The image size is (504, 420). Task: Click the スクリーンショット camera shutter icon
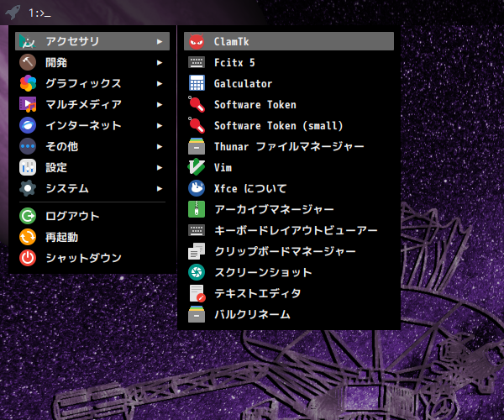click(x=197, y=272)
